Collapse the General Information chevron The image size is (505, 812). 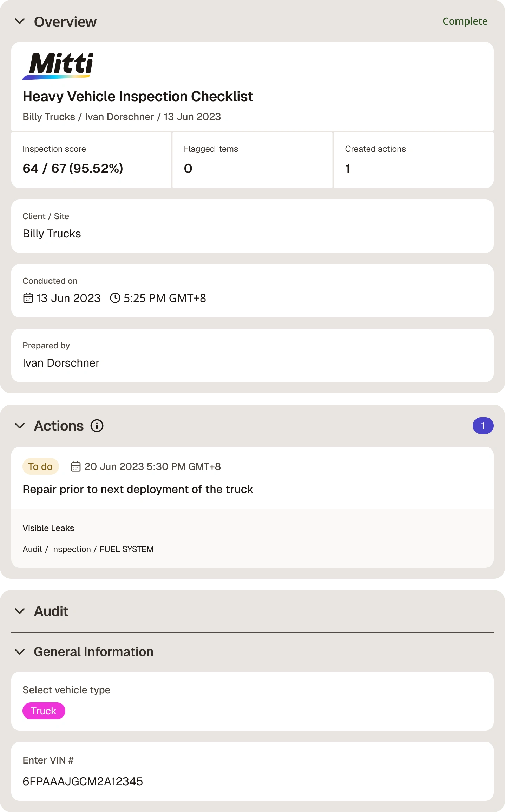tap(20, 652)
